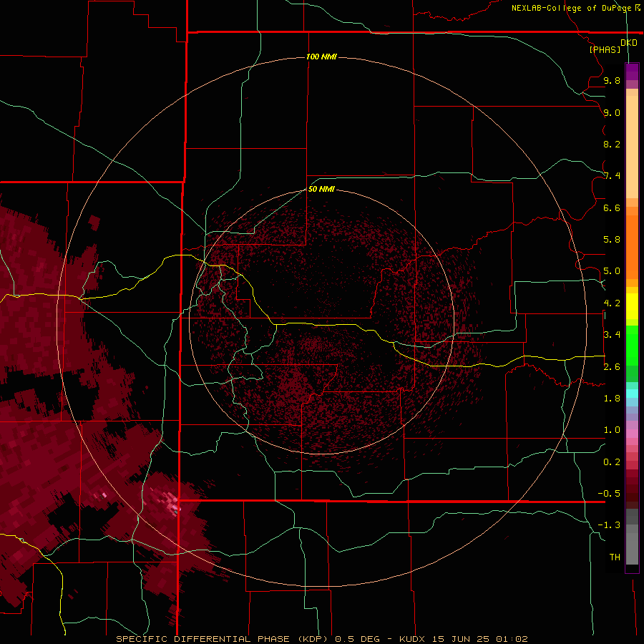The width and height of the screenshot is (644, 644).
Task: Select the 5.0 scale label
Action: [612, 271]
